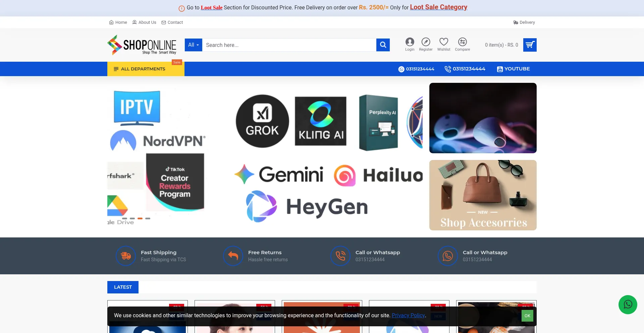Open the Login user icon
Viewport: 644px width, 333px height.
[x=410, y=42]
